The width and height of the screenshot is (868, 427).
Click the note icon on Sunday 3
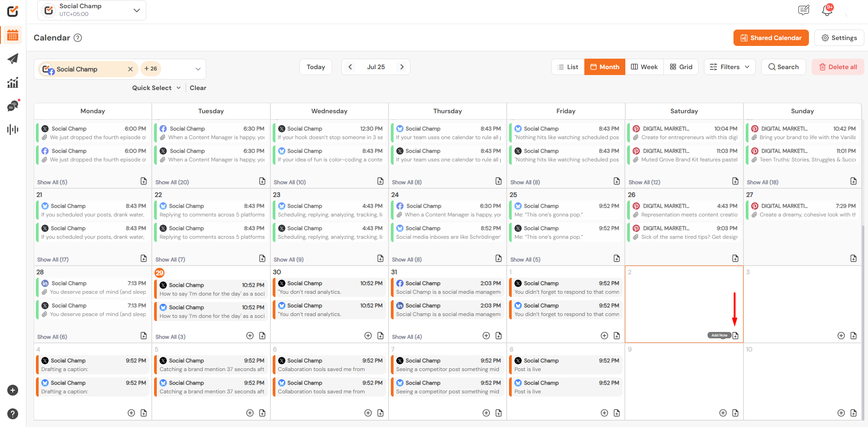(853, 336)
